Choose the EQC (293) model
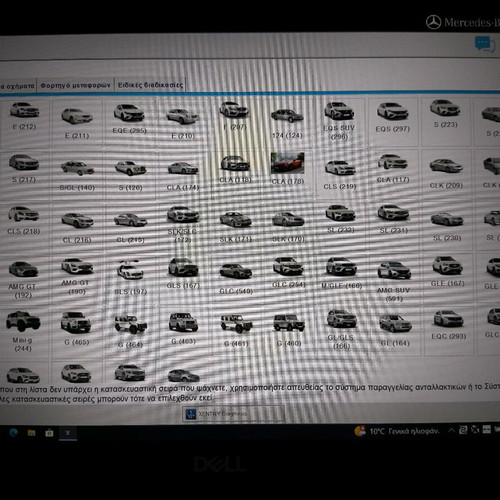 pyautogui.click(x=448, y=330)
